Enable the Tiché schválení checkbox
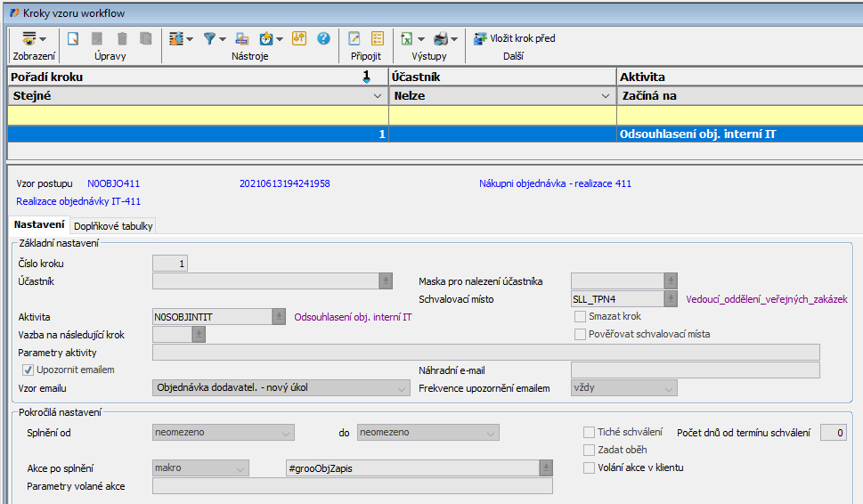This screenshot has height=504, width=863. point(589,433)
